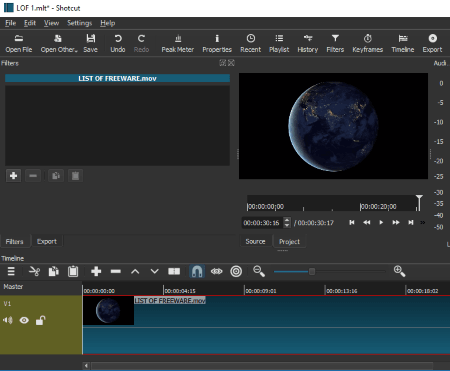Open the timeline hamburger menu

pyautogui.click(x=11, y=271)
